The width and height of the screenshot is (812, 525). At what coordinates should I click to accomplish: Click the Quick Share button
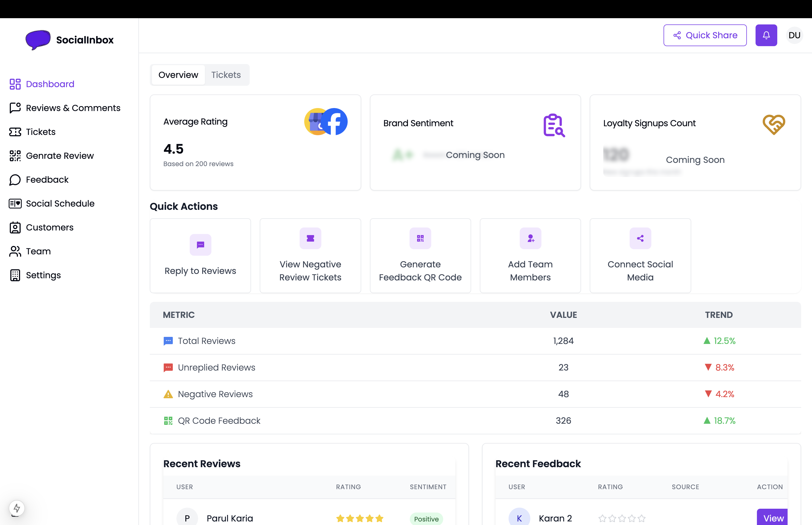(705, 35)
